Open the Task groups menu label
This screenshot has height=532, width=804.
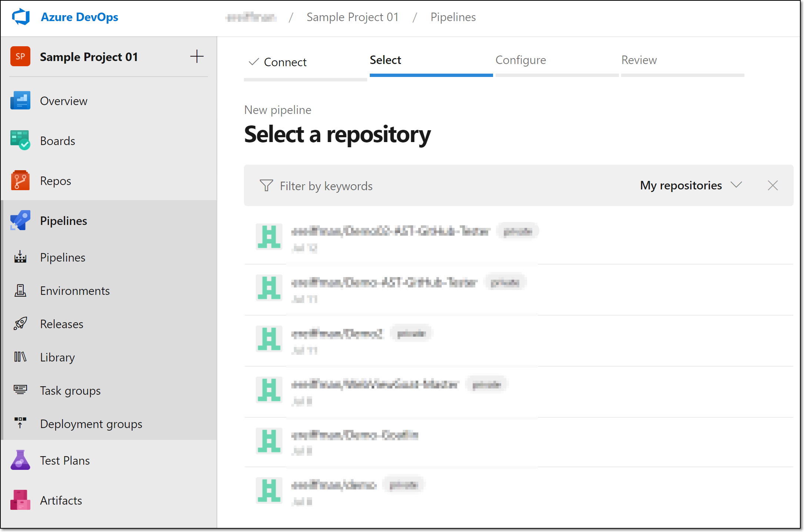click(70, 390)
